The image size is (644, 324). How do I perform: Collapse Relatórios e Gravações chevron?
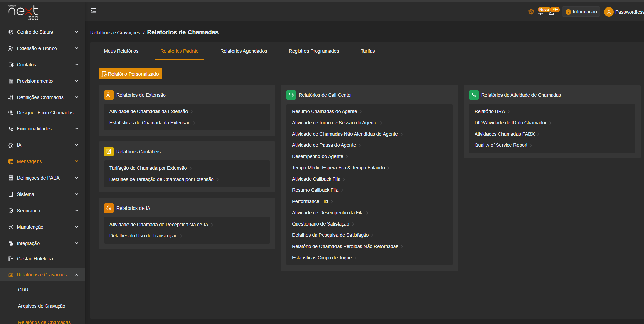pyautogui.click(x=77, y=275)
